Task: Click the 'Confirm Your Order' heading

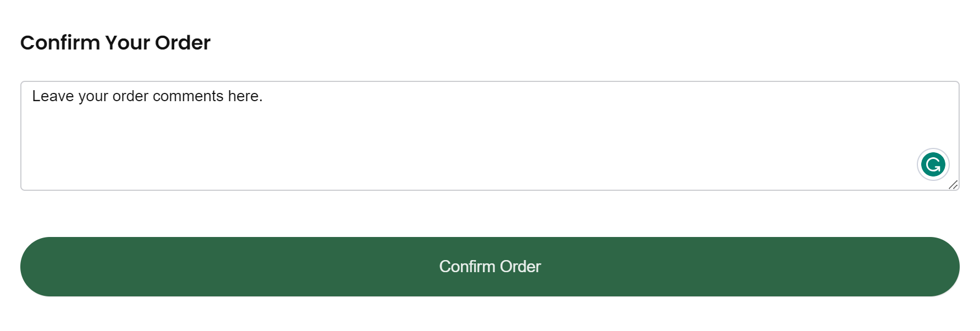Action: [115, 43]
